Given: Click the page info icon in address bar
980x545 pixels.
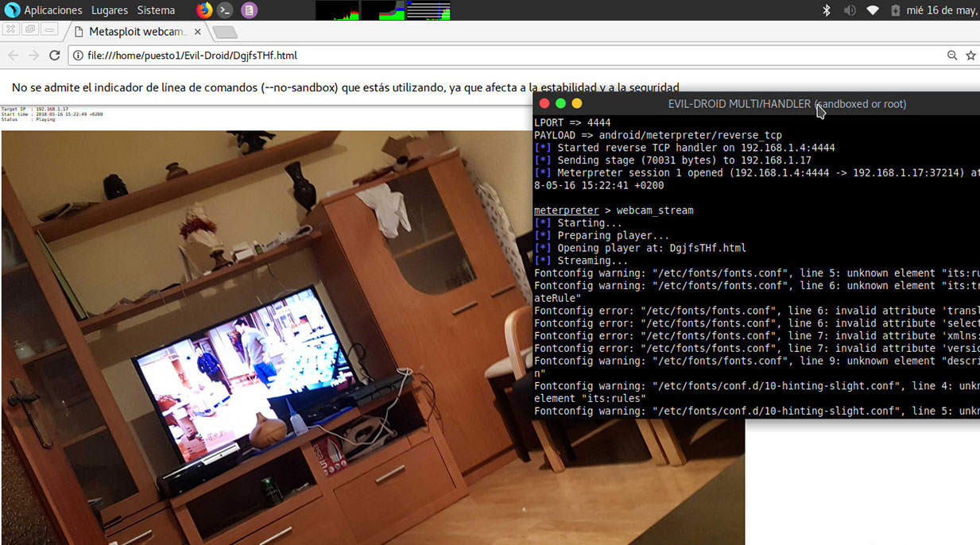Looking at the screenshot, I should pyautogui.click(x=78, y=56).
